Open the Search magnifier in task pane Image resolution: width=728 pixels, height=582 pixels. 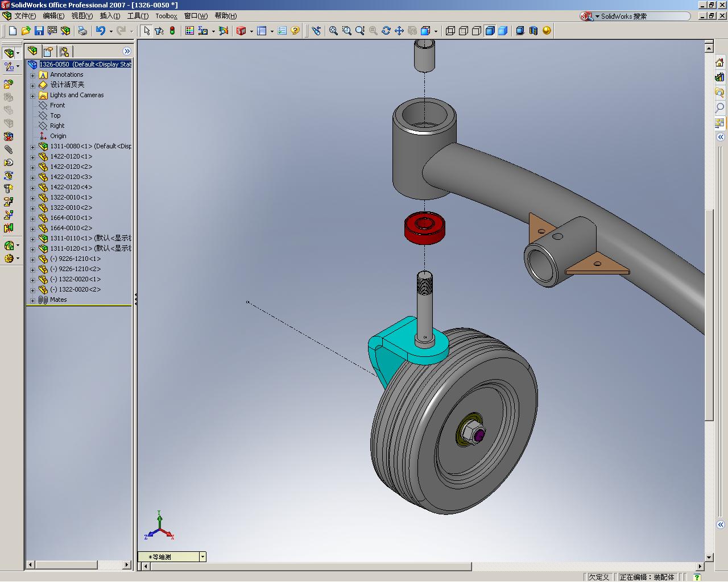click(x=720, y=107)
